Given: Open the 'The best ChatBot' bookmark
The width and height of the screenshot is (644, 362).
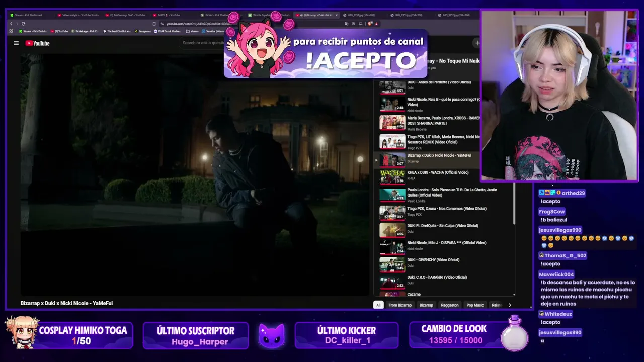Looking at the screenshot, I should tap(117, 31).
